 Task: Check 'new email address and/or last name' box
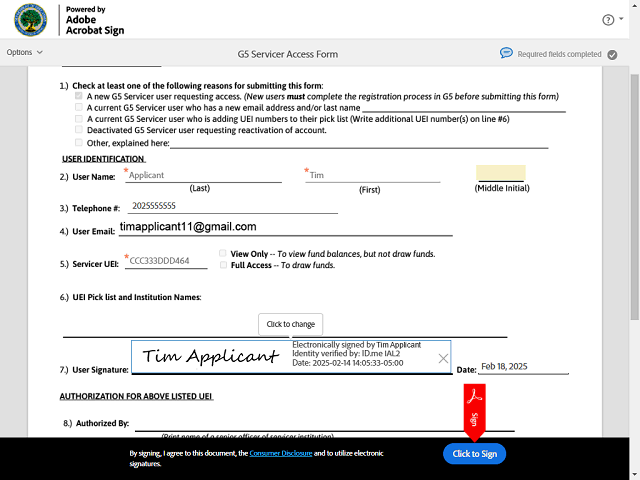pyautogui.click(x=79, y=107)
